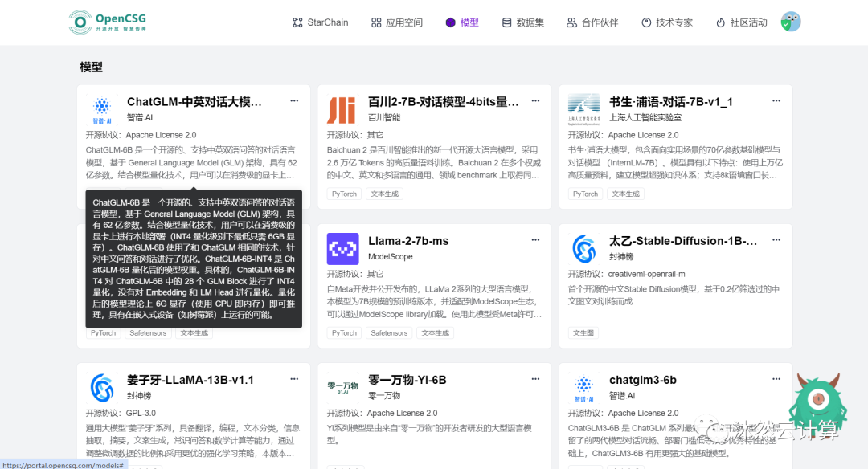Screen dimensions: 868x469
Task: Click the 零一万物 logo
Action: click(x=342, y=388)
